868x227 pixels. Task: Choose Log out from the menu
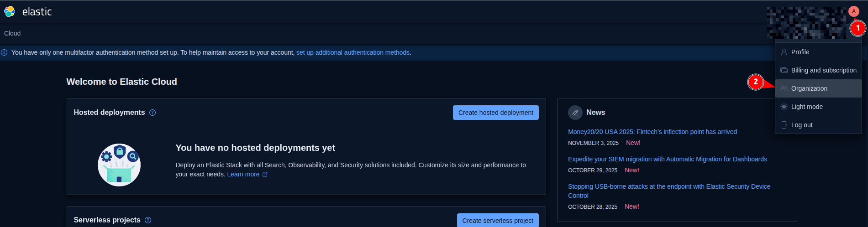[x=818, y=125]
